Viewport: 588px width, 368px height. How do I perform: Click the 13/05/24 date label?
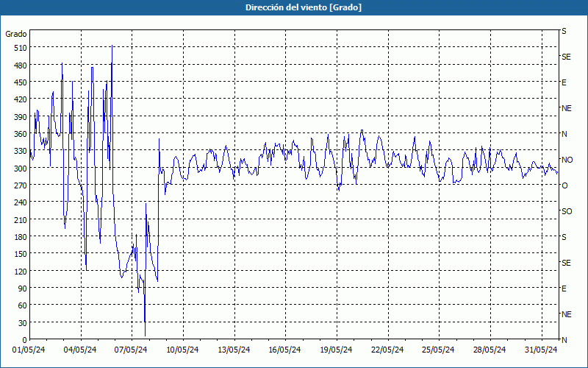[x=234, y=350]
